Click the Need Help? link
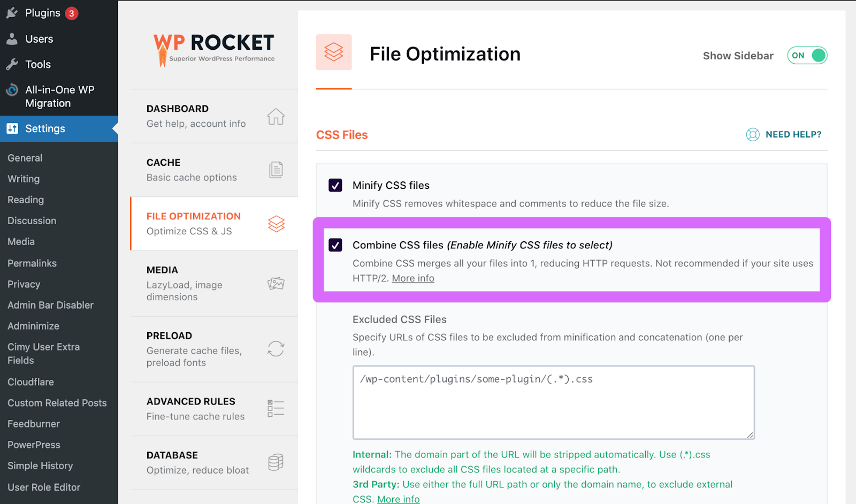 [x=793, y=134]
